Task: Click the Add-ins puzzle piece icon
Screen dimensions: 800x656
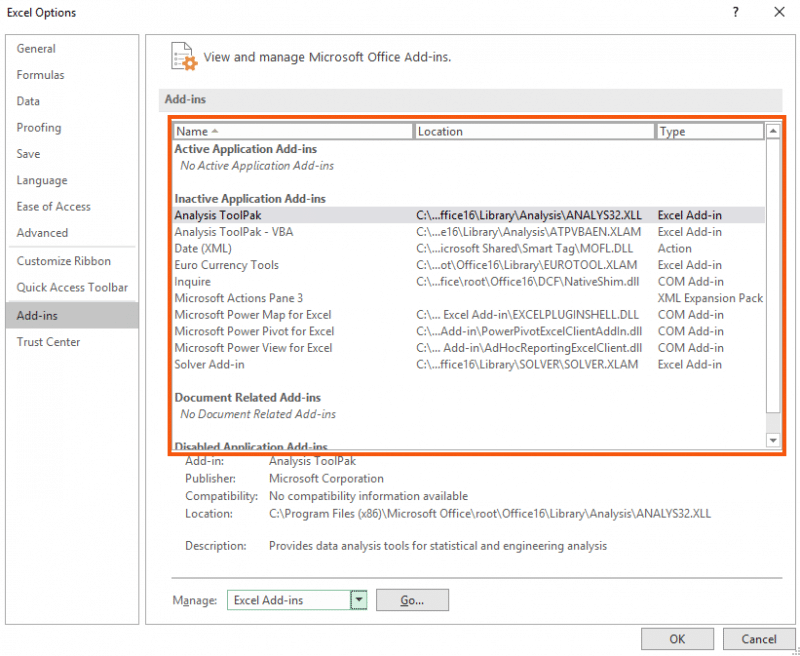Action: (x=183, y=57)
